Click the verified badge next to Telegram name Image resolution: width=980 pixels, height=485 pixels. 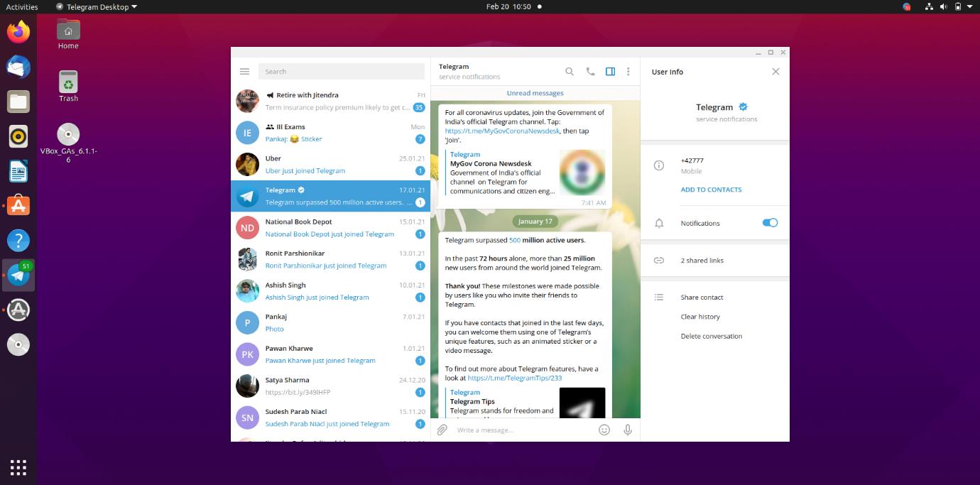pyautogui.click(x=743, y=107)
